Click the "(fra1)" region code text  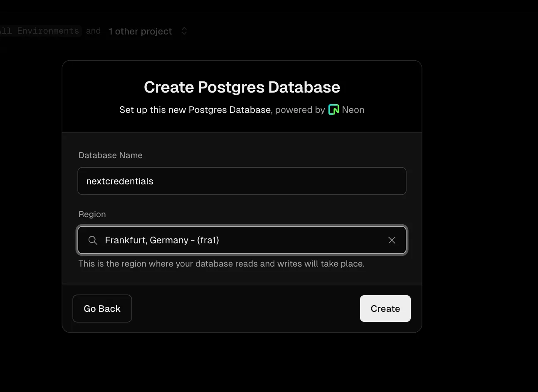pos(208,240)
